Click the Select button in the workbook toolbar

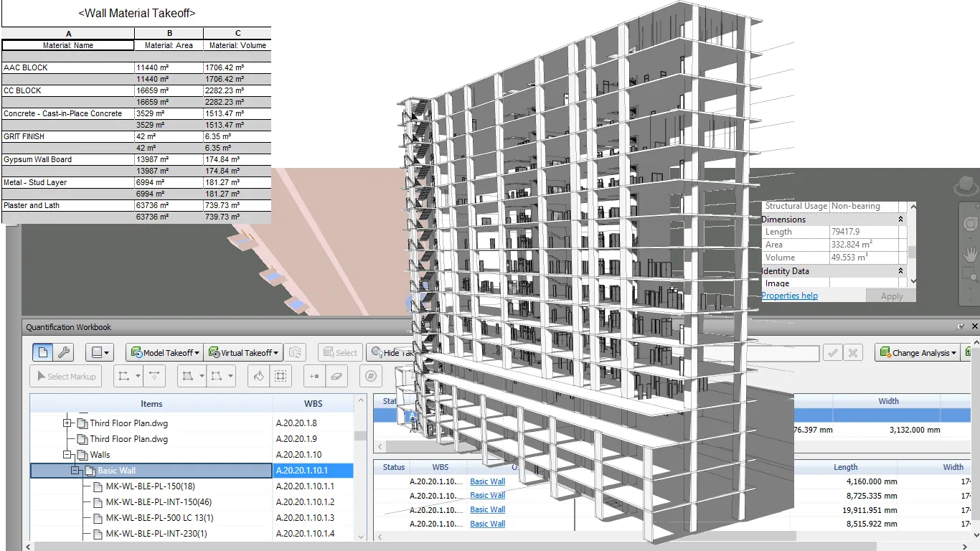point(340,352)
